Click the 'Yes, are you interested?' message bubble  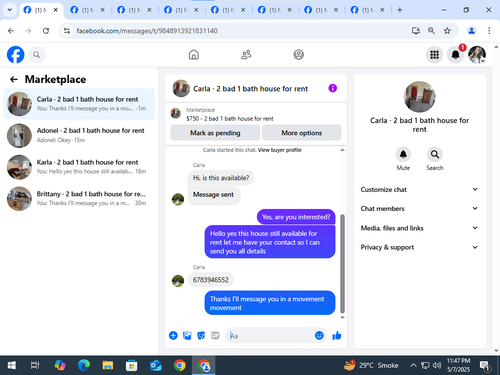point(296,217)
